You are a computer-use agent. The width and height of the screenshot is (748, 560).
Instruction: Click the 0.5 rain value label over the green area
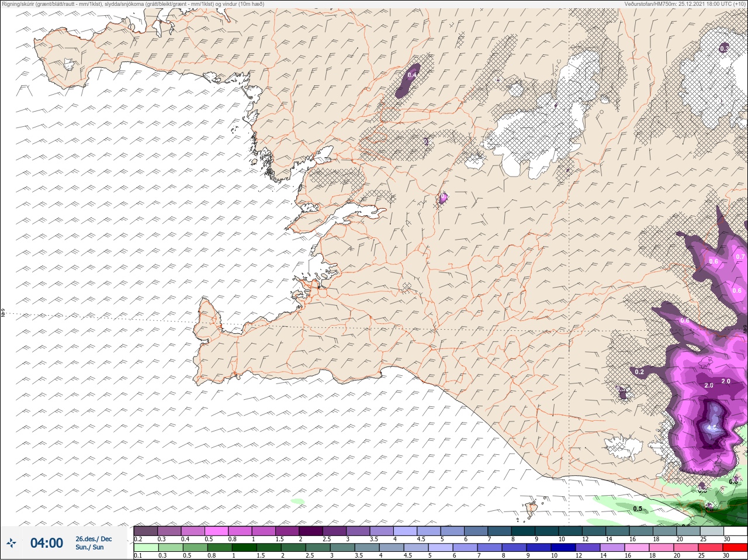[638, 509]
